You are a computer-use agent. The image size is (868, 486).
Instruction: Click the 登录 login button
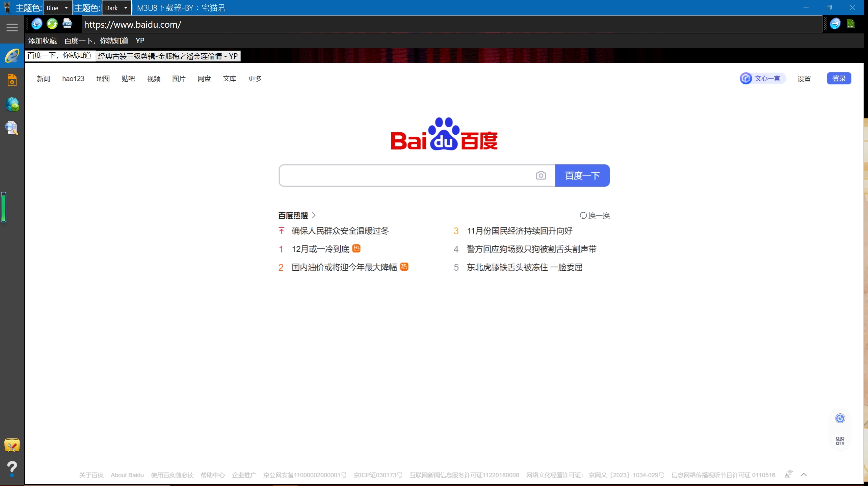point(839,79)
